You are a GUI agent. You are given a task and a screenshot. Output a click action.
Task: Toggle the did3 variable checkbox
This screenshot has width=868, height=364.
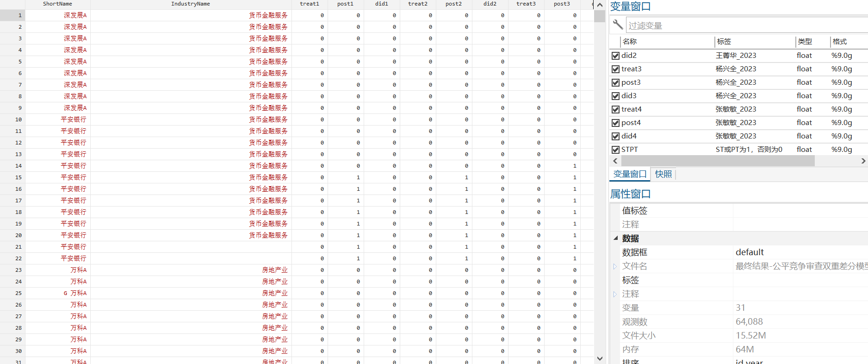[x=615, y=96]
